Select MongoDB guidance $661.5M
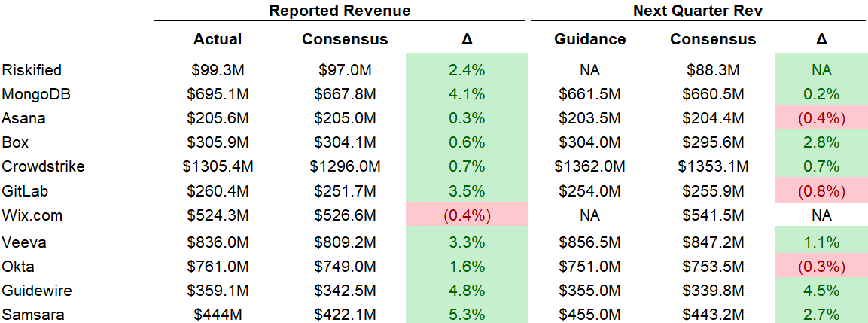 [x=590, y=94]
